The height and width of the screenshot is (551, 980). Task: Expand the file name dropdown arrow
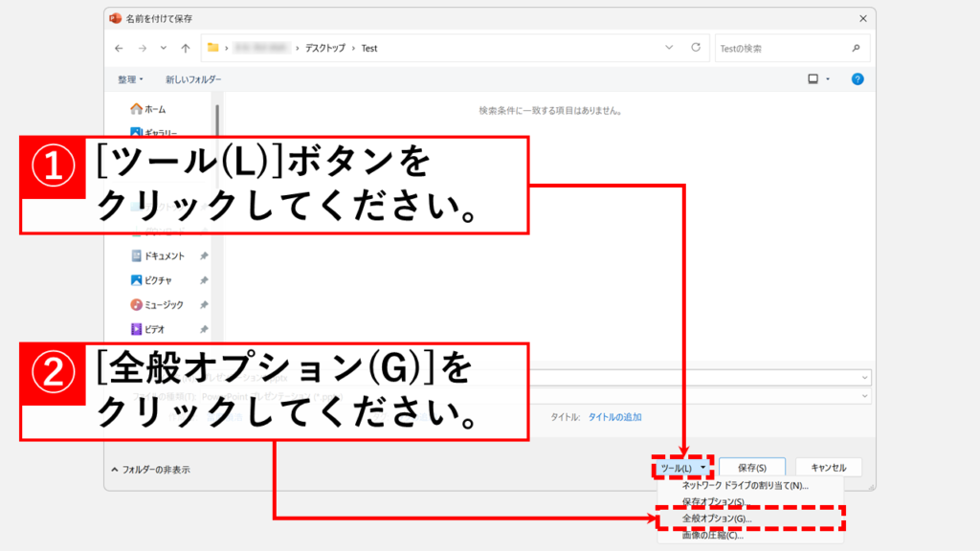(x=864, y=377)
